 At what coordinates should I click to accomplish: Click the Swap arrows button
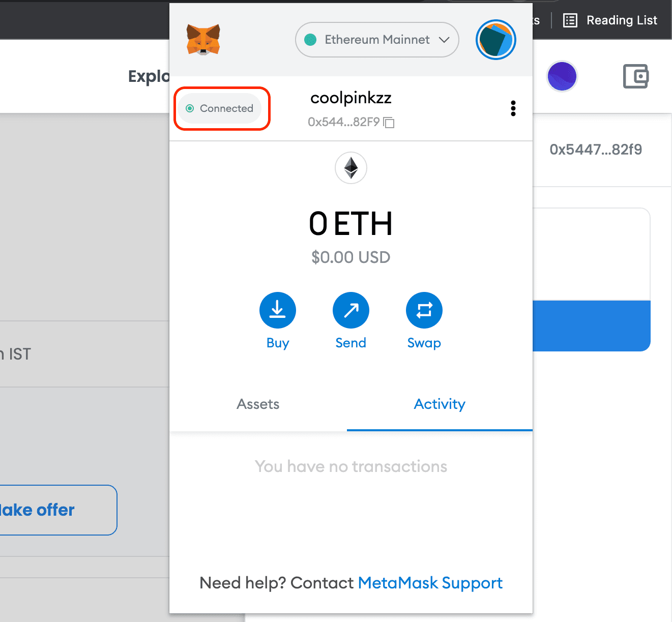click(x=424, y=310)
